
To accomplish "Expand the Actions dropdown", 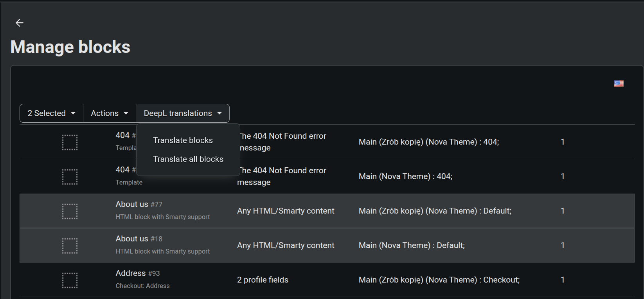I will click(109, 113).
